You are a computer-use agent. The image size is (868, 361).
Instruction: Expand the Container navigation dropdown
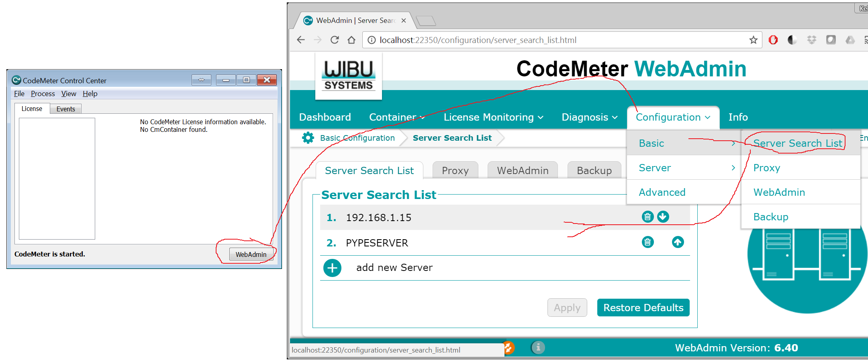(397, 117)
